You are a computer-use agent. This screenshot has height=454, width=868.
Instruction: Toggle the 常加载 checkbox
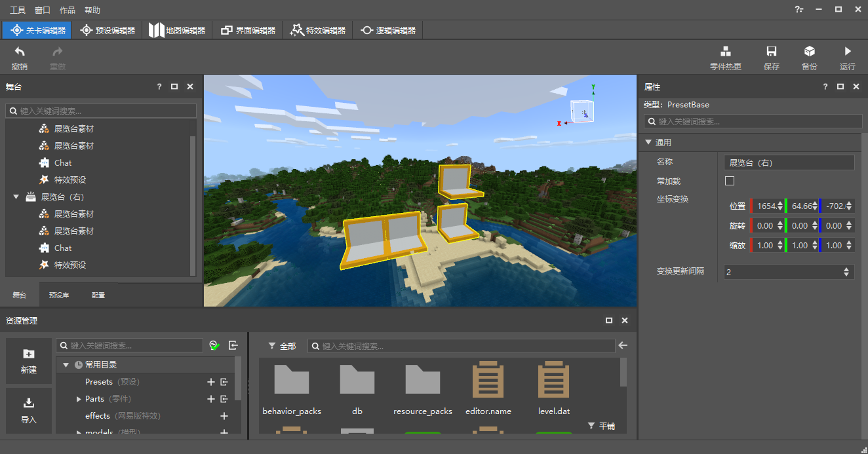click(730, 181)
